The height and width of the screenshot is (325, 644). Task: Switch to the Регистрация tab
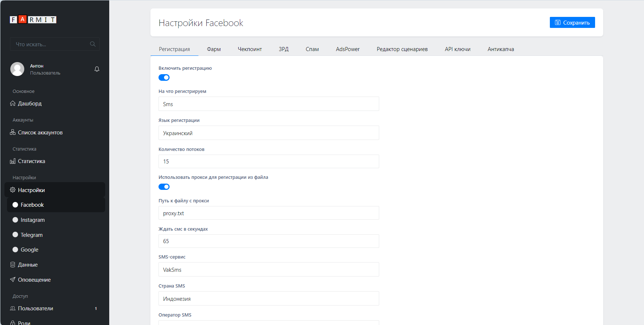[174, 49]
